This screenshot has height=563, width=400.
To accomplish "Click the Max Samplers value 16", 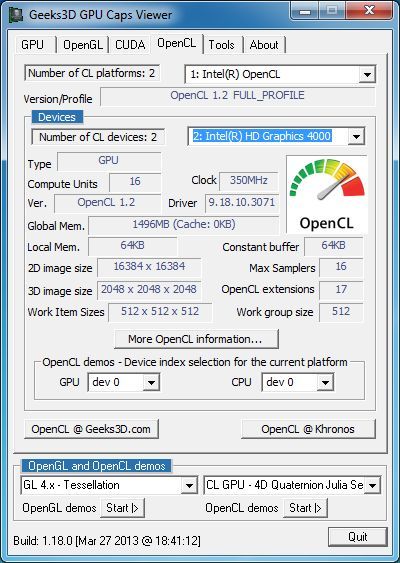I will [x=341, y=267].
